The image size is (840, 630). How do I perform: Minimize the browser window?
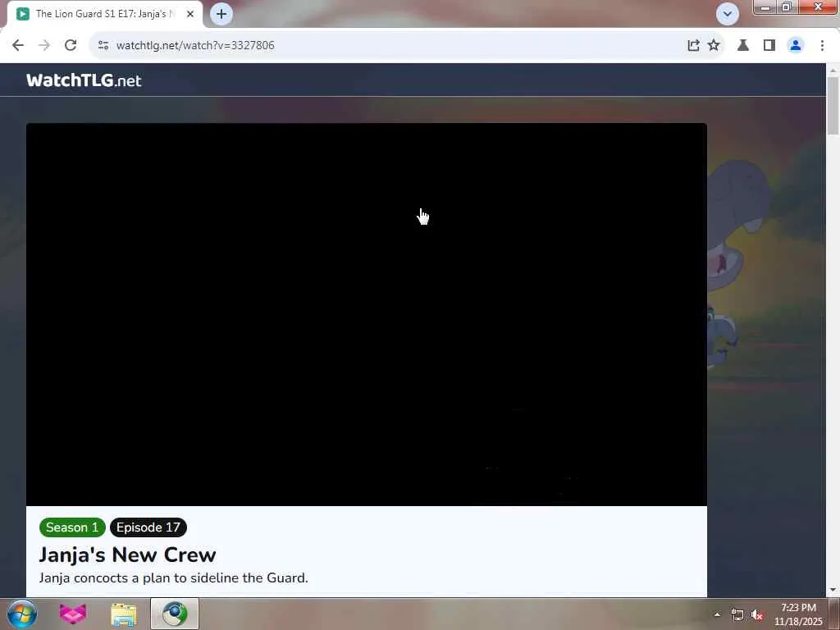pyautogui.click(x=765, y=7)
